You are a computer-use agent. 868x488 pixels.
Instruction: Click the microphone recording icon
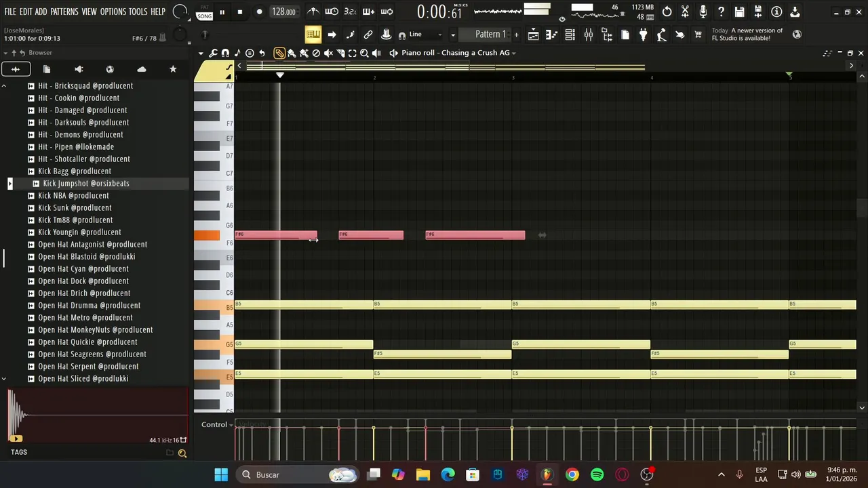click(703, 12)
